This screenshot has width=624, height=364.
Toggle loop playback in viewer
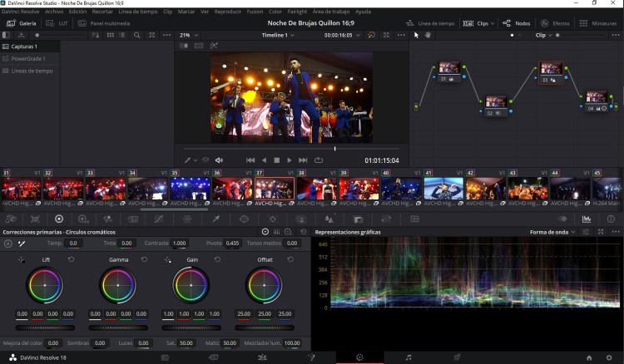click(319, 160)
